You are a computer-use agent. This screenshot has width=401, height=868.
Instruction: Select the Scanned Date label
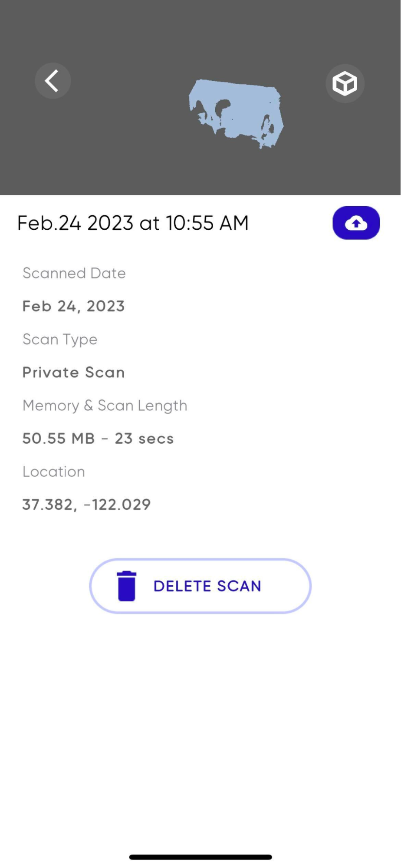pyautogui.click(x=74, y=273)
